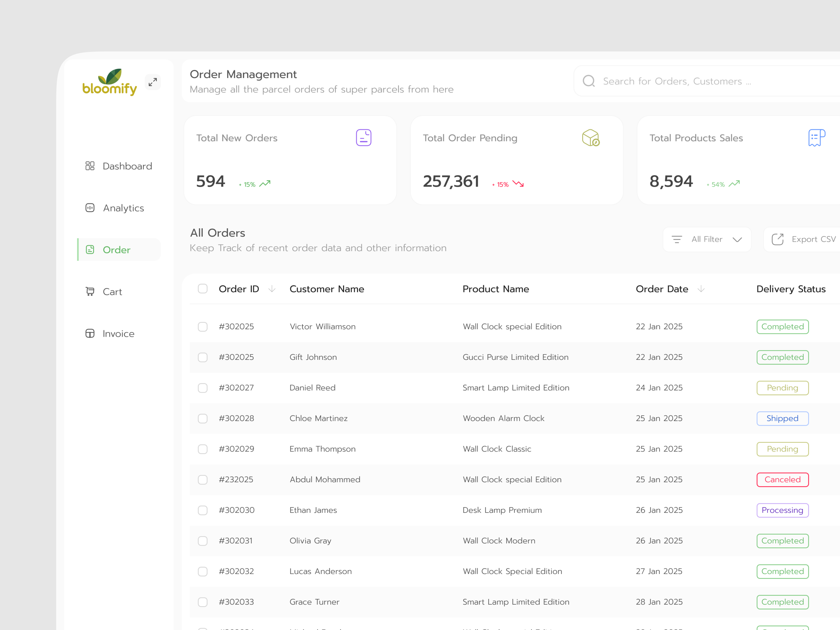Click the 257,361 pending orders value

tap(451, 181)
